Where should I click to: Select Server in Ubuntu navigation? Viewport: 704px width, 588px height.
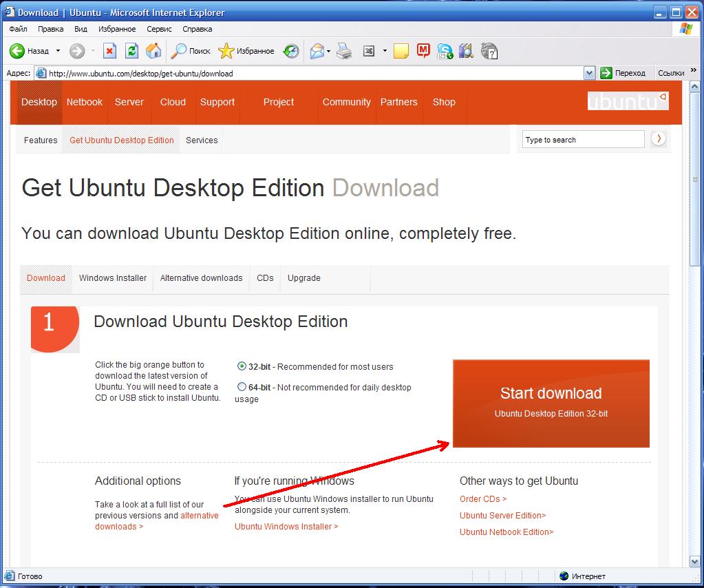click(x=129, y=103)
